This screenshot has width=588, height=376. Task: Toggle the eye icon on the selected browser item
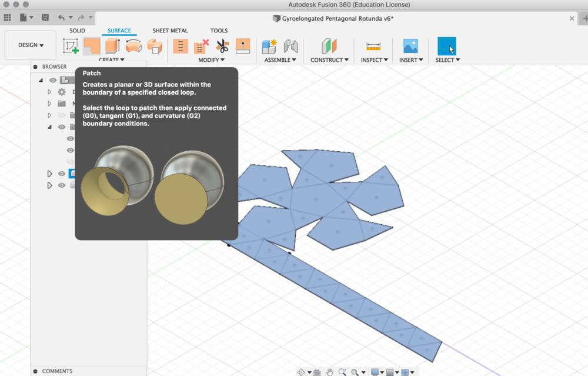(x=61, y=173)
